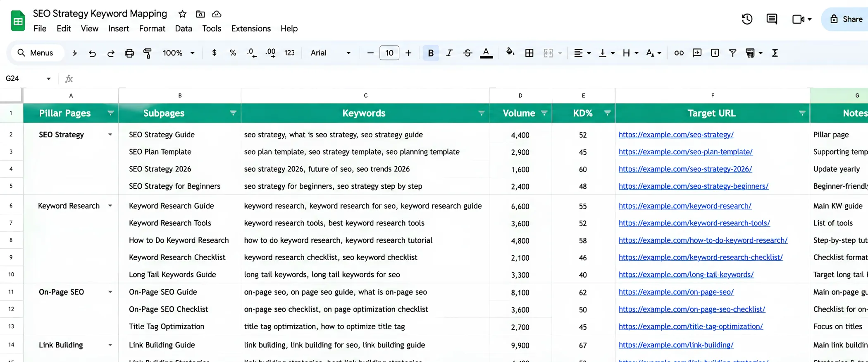Open the seo-plan-template URL link
868x362 pixels.
(685, 152)
